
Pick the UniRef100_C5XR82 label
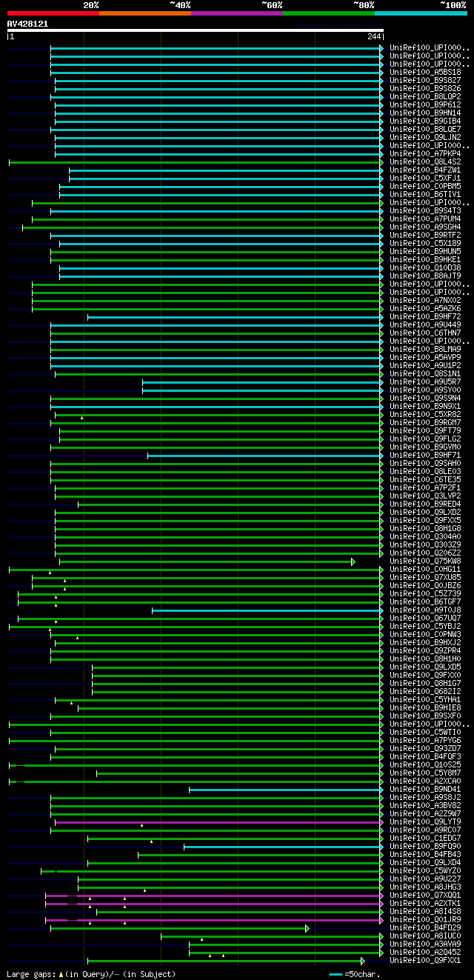click(x=426, y=414)
